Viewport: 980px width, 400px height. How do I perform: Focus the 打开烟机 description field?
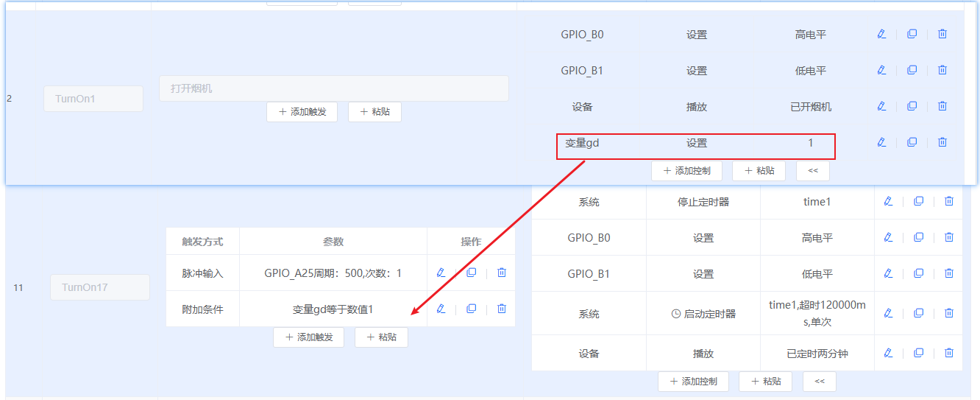click(334, 88)
